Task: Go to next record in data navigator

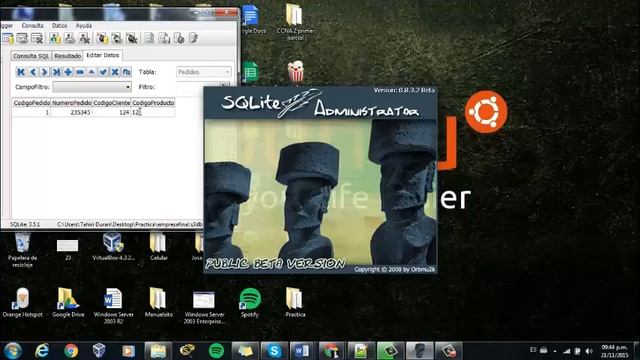Action: click(44, 72)
